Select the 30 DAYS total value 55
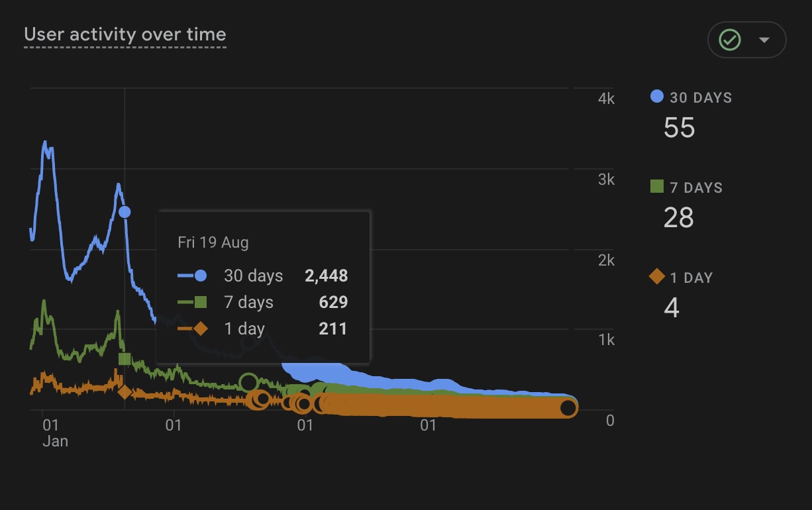 coord(679,127)
